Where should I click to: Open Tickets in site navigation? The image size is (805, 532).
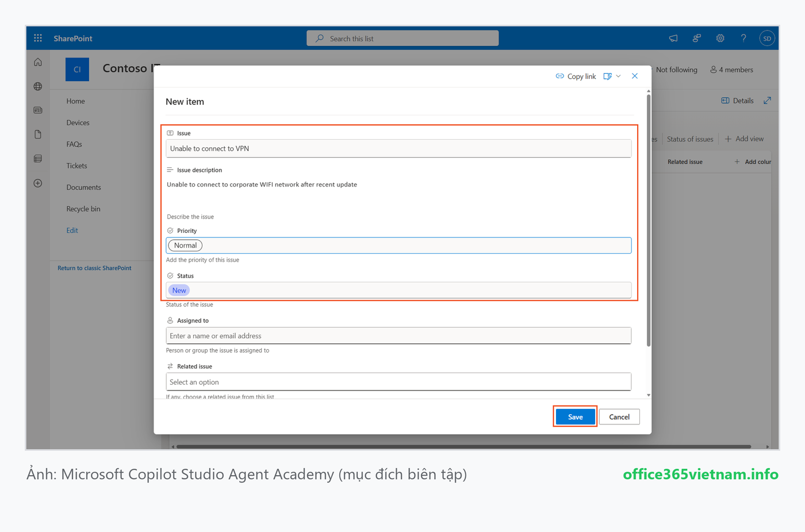coord(76,166)
